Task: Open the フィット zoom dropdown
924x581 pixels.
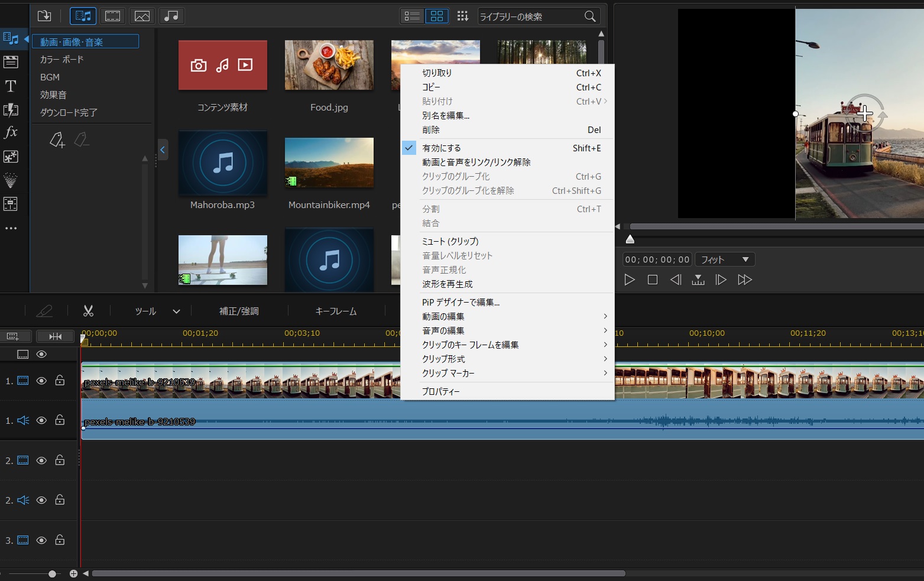Action: [725, 259]
